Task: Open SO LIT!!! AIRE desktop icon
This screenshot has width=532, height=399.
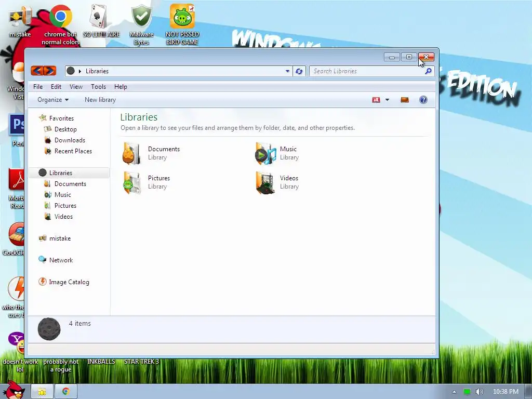Action: pos(101,21)
